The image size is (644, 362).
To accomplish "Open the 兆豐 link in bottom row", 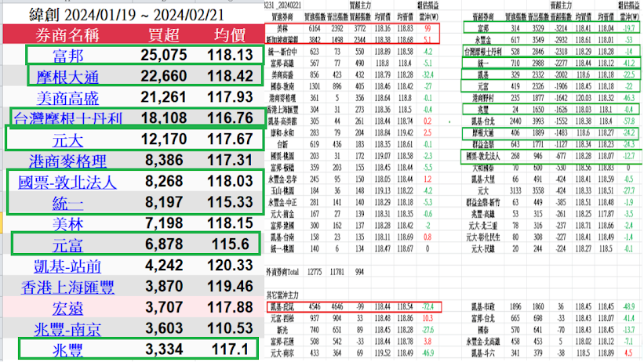I will [x=67, y=349].
